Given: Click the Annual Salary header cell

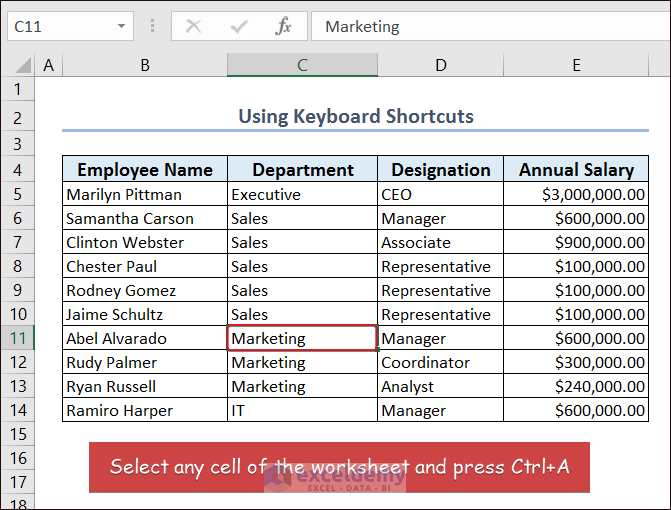Looking at the screenshot, I should click(x=576, y=170).
